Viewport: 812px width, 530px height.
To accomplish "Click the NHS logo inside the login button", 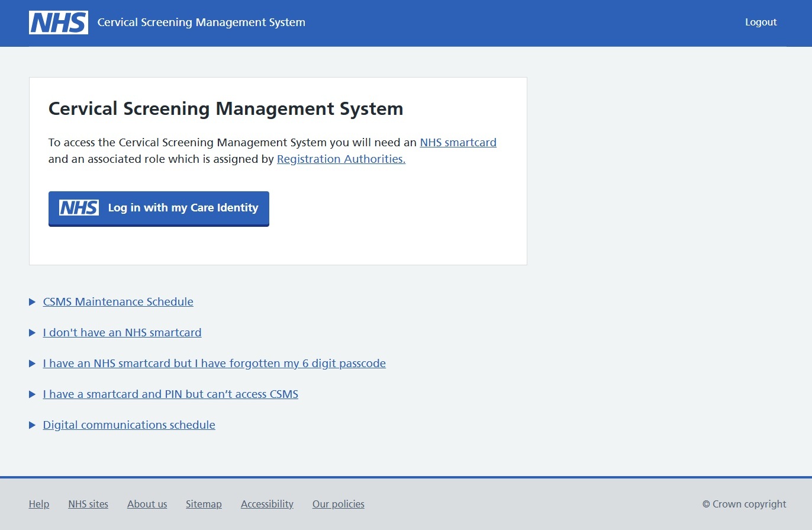I will pyautogui.click(x=79, y=207).
